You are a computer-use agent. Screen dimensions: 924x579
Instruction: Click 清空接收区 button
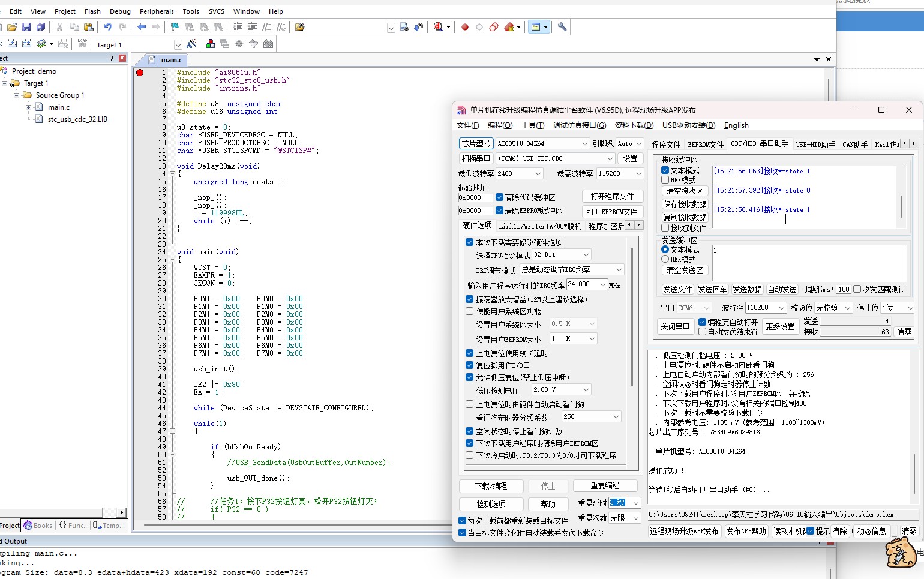pyautogui.click(x=685, y=191)
